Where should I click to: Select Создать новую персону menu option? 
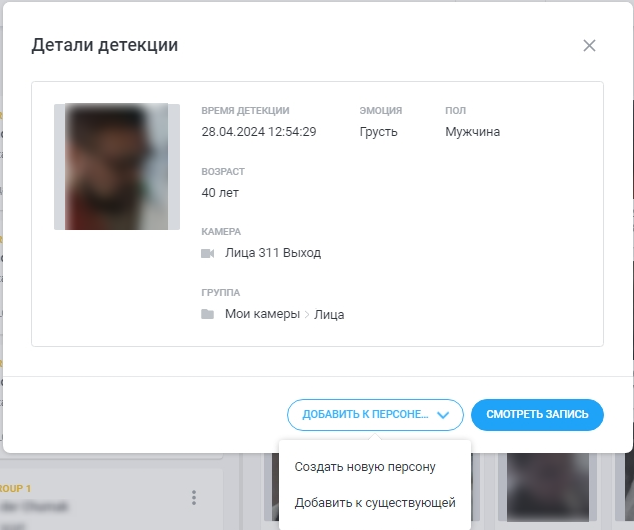365,467
